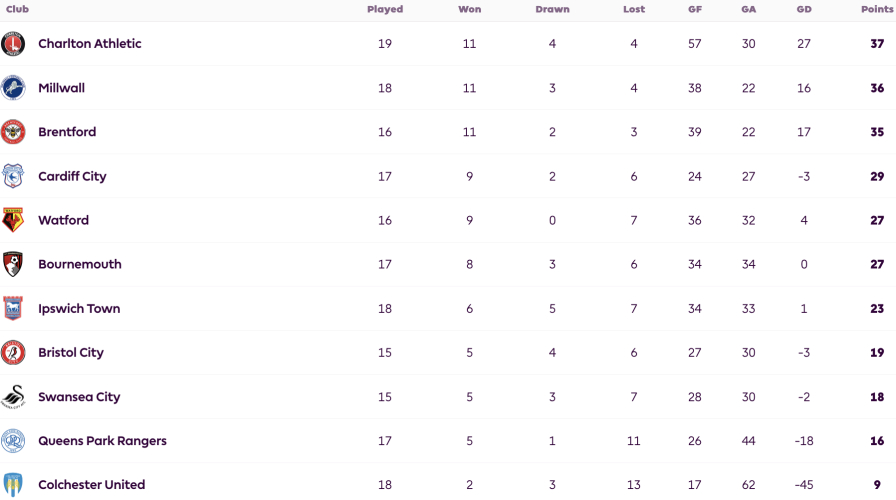896x500 pixels.
Task: Sort table by Points column header
Action: point(877,9)
